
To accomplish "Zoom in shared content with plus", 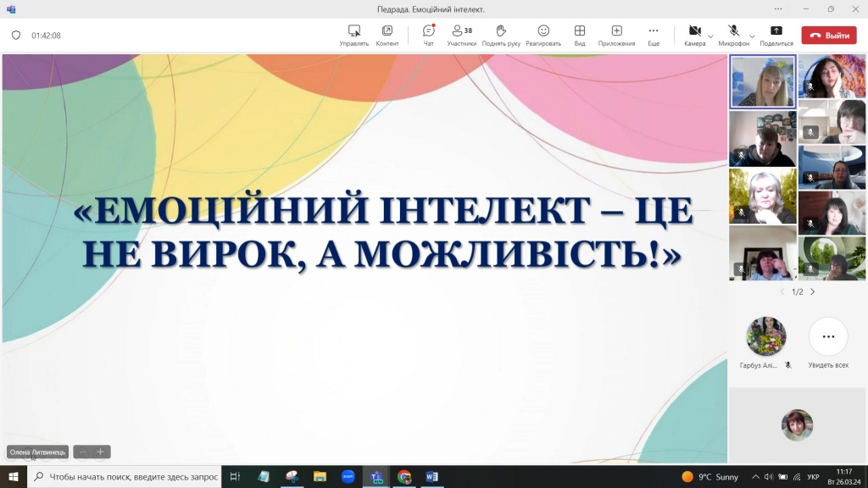I will point(101,452).
